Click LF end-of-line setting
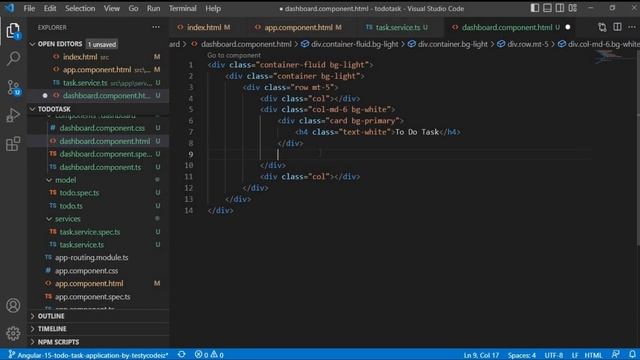Screen dimensions: 640x360 575,355
